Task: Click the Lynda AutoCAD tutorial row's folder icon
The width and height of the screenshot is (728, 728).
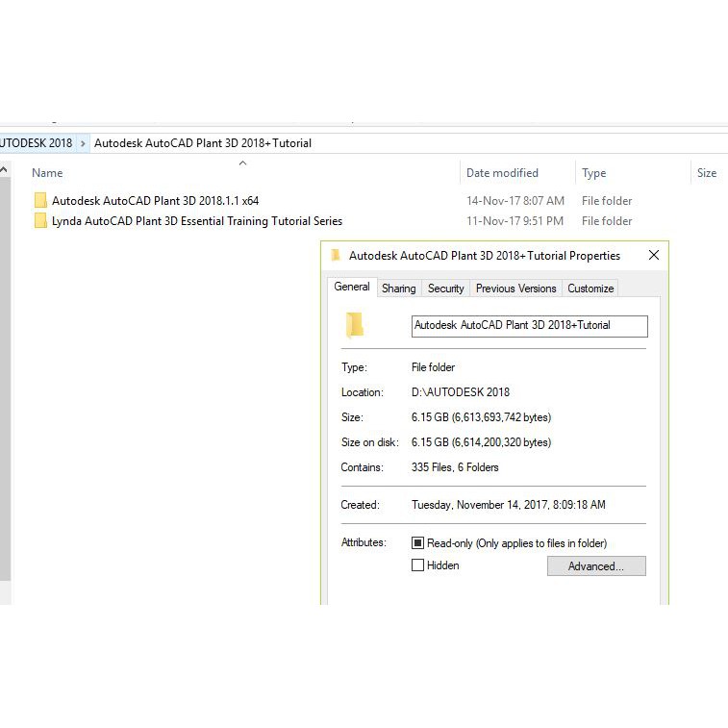Action: pos(39,221)
